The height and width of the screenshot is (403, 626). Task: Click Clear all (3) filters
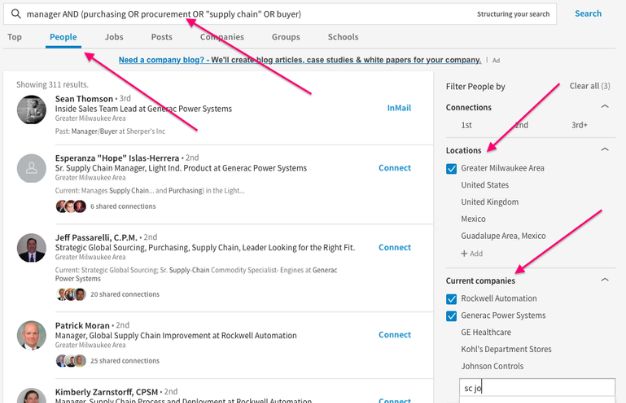coord(590,86)
